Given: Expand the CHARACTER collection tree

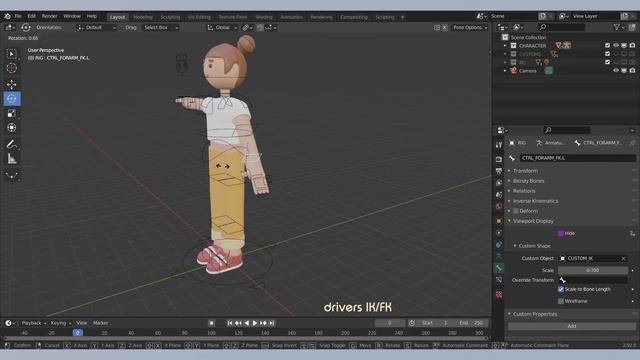Looking at the screenshot, I should pos(505,46).
